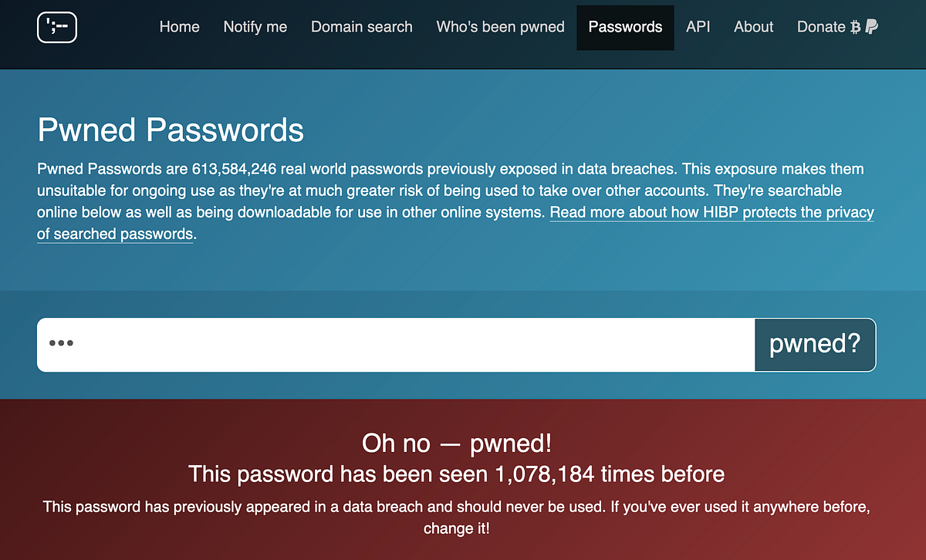The image size is (926, 560).
Task: Open the Who's been pwned page
Action: (500, 26)
